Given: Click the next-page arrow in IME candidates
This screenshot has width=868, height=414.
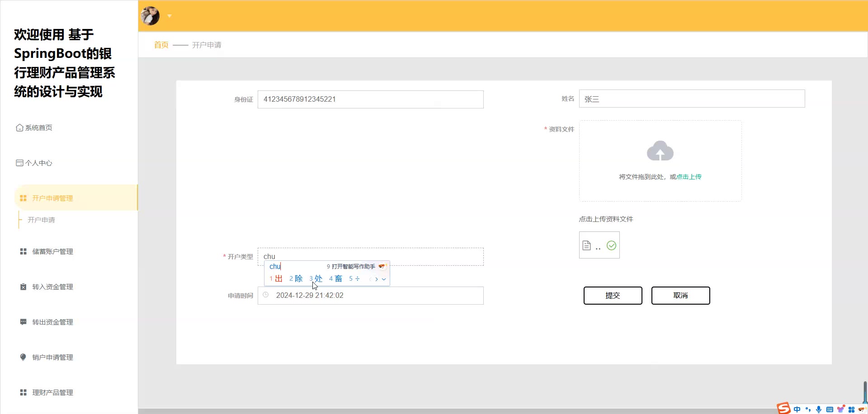Looking at the screenshot, I should click(x=376, y=279).
